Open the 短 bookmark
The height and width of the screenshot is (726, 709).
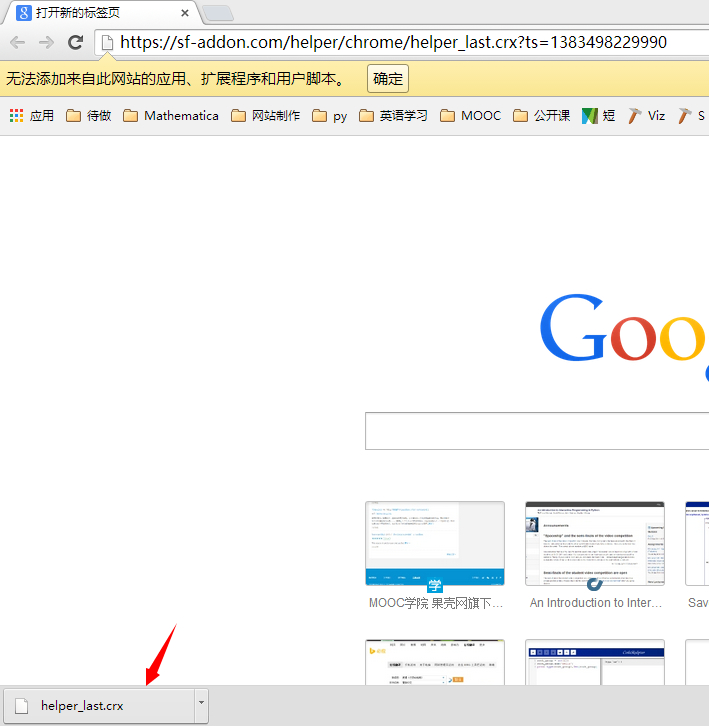(598, 116)
